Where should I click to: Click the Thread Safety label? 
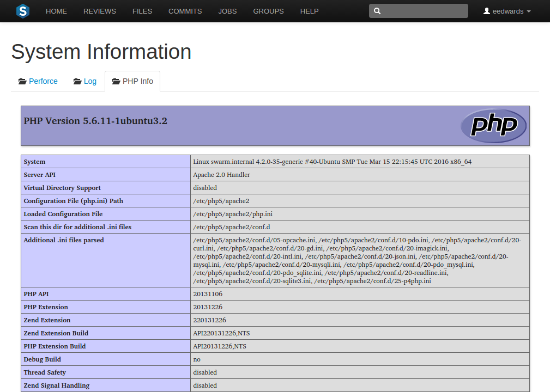pyautogui.click(x=45, y=372)
